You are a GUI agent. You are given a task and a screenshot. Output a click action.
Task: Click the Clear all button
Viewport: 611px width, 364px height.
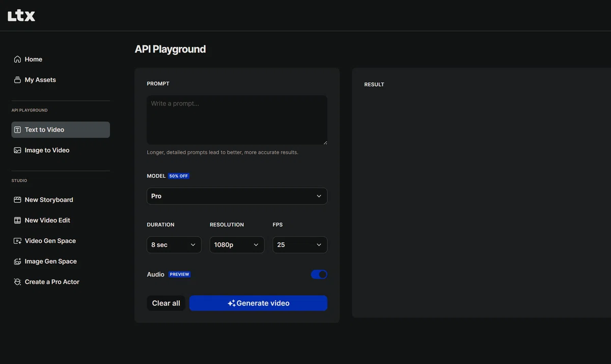(x=166, y=303)
